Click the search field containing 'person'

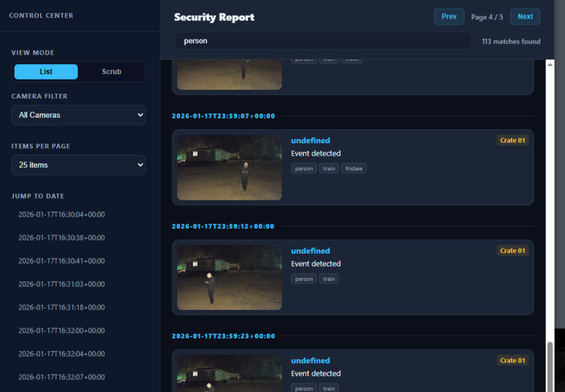tap(323, 41)
